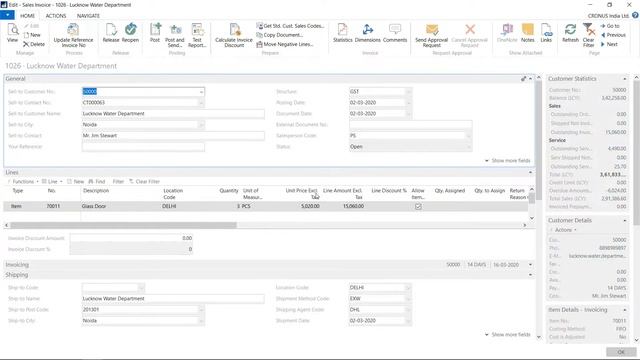Viewport: 640px width, 360px height.
Task: Click Move Negative Lines in the ribbon
Action: [x=285, y=44]
